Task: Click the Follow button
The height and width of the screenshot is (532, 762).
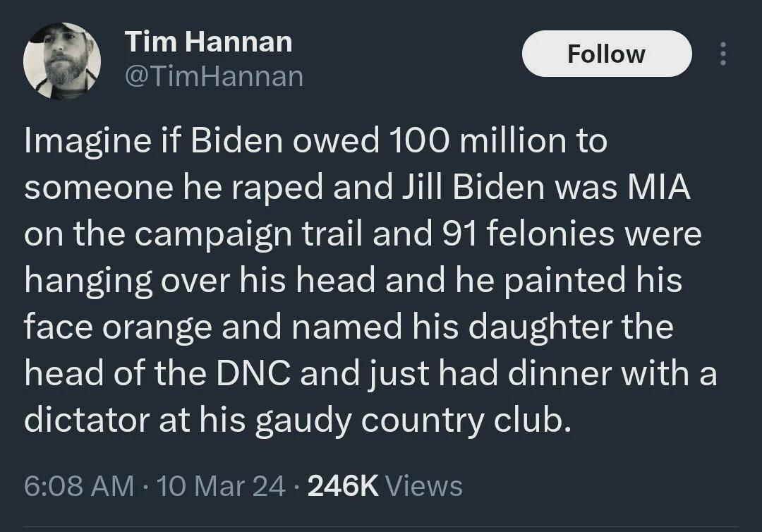Action: [x=607, y=54]
